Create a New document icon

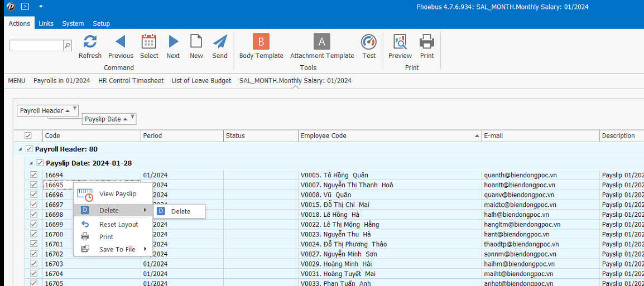196,42
